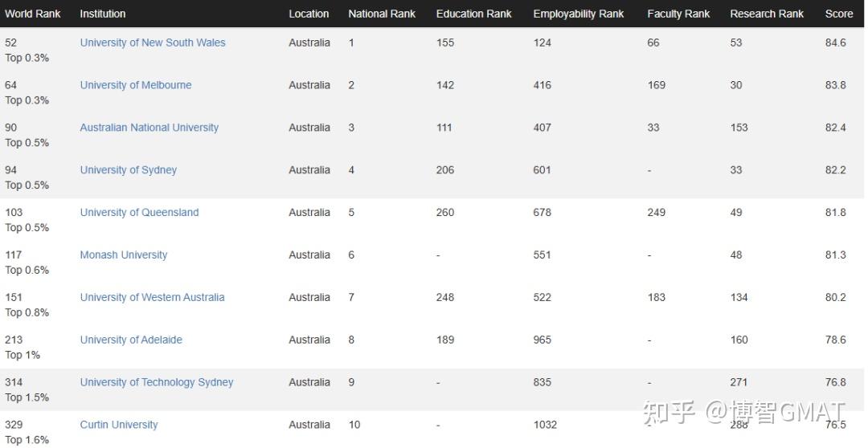Click the Monash University link

click(x=124, y=255)
